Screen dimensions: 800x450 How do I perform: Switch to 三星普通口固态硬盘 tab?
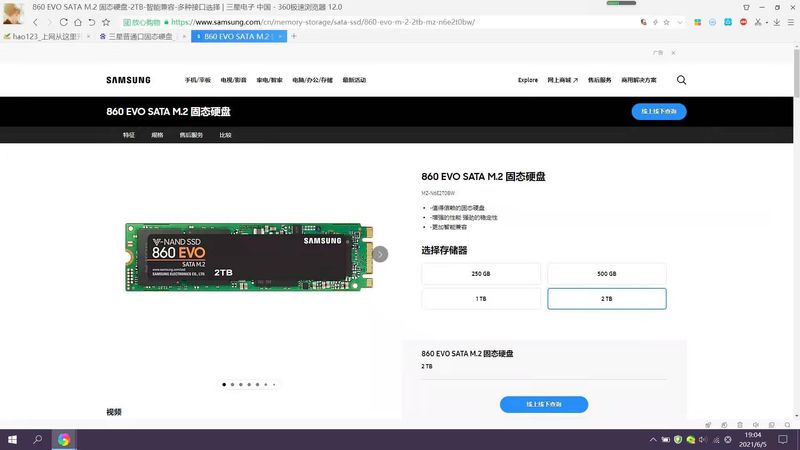(x=140, y=36)
